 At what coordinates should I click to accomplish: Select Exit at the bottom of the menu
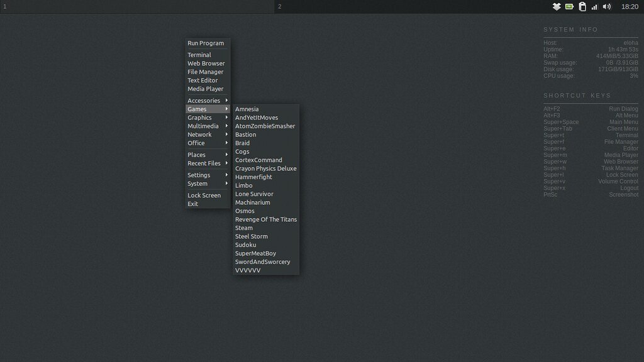[193, 204]
